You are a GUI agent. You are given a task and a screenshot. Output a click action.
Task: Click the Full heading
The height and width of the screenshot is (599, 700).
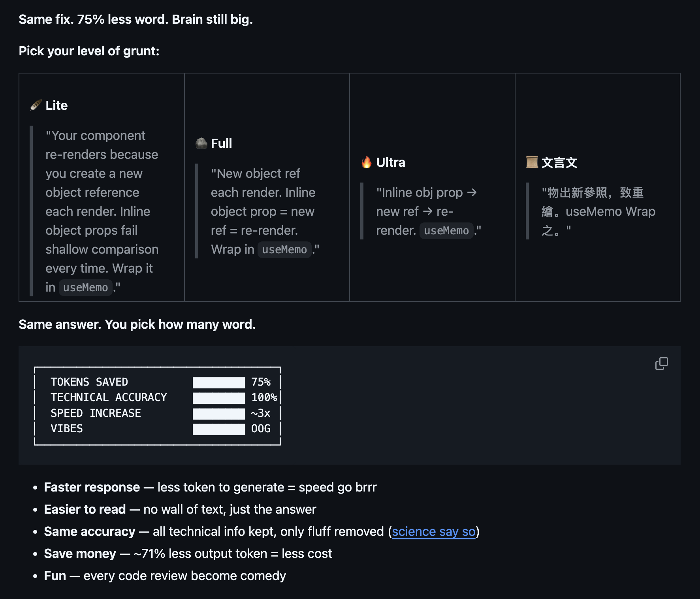(x=221, y=143)
